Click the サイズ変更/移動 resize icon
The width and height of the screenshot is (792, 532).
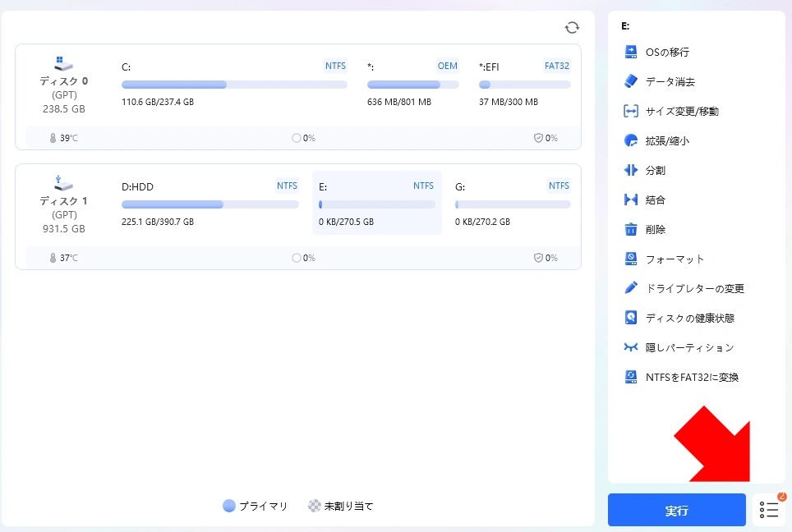tap(631, 111)
